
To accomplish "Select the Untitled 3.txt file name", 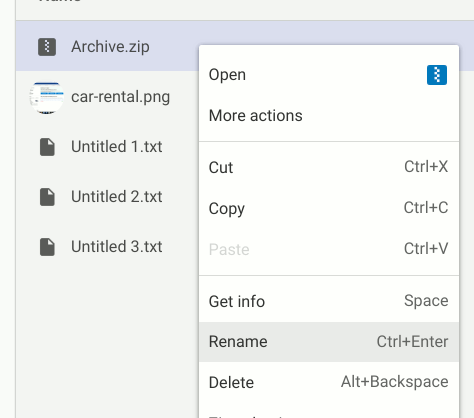I will pyautogui.click(x=117, y=247).
